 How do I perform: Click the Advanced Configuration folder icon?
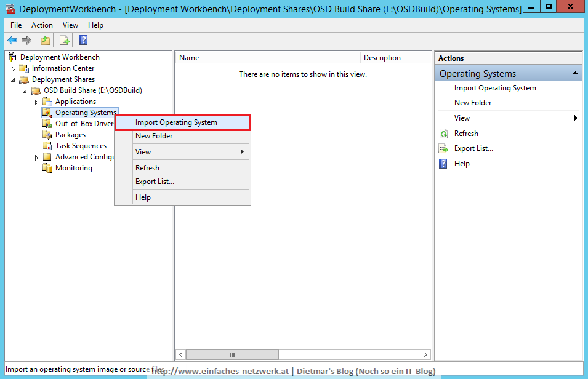[x=47, y=157]
